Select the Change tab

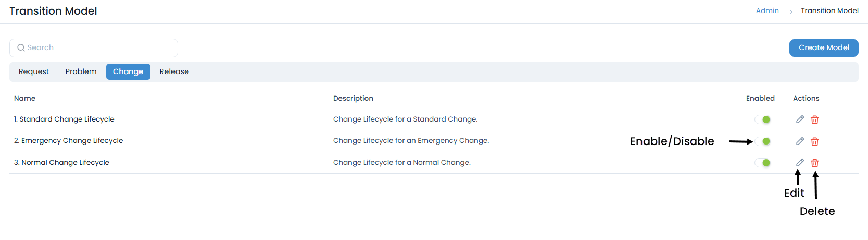(128, 72)
